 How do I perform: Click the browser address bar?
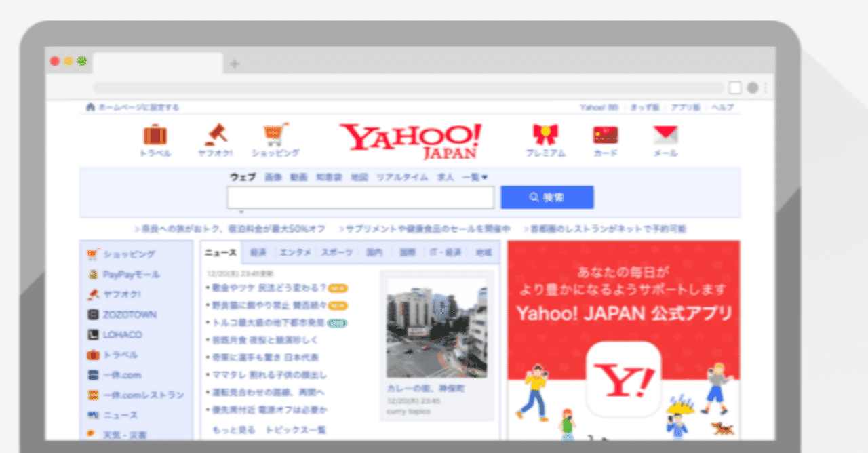[x=408, y=87]
